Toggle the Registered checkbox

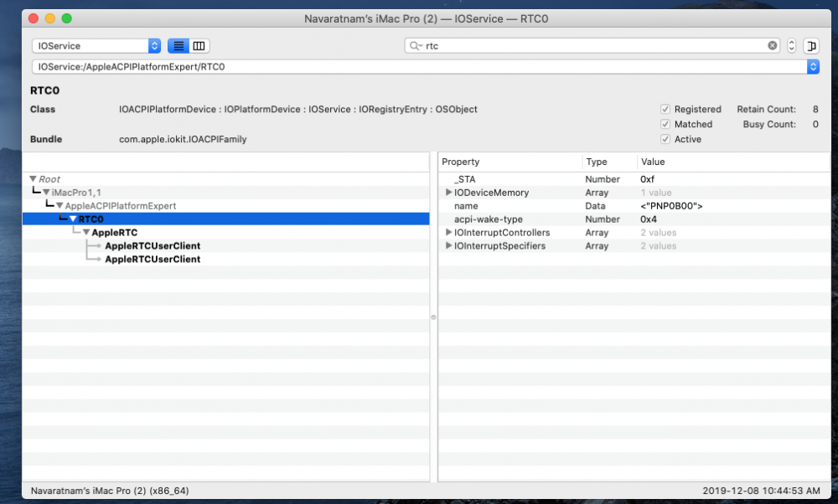click(665, 109)
